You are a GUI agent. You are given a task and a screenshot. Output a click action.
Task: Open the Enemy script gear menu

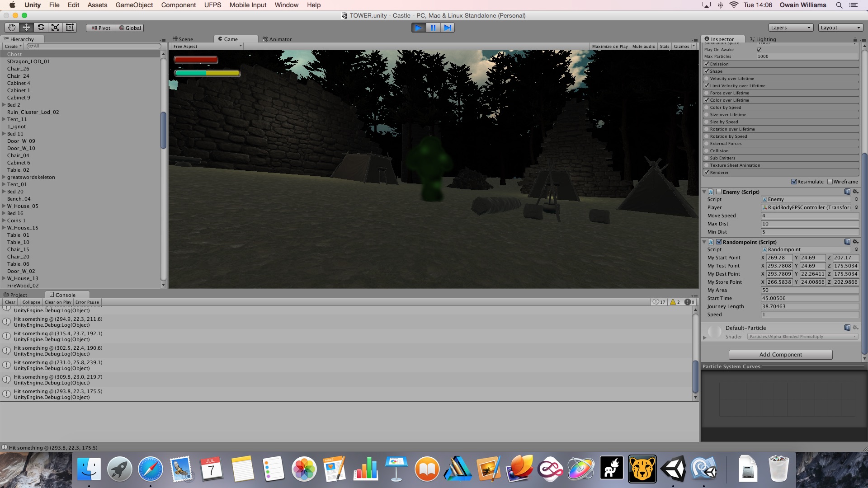855,192
